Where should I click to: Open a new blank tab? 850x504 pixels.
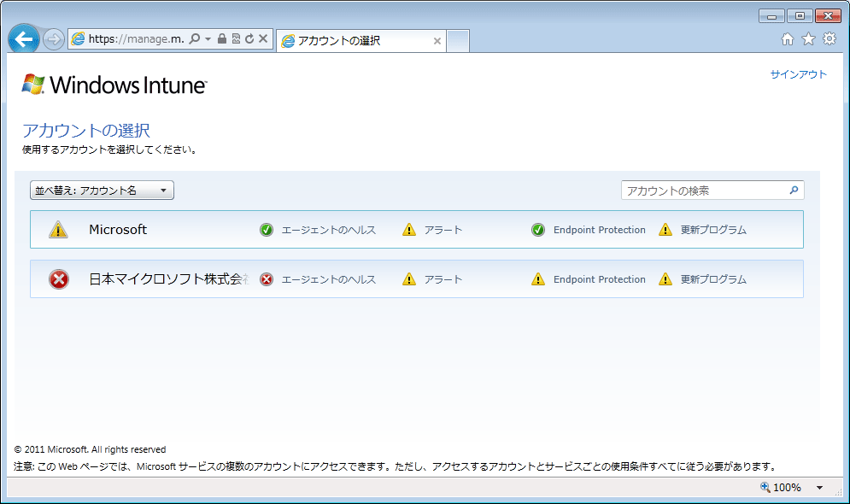[458, 41]
